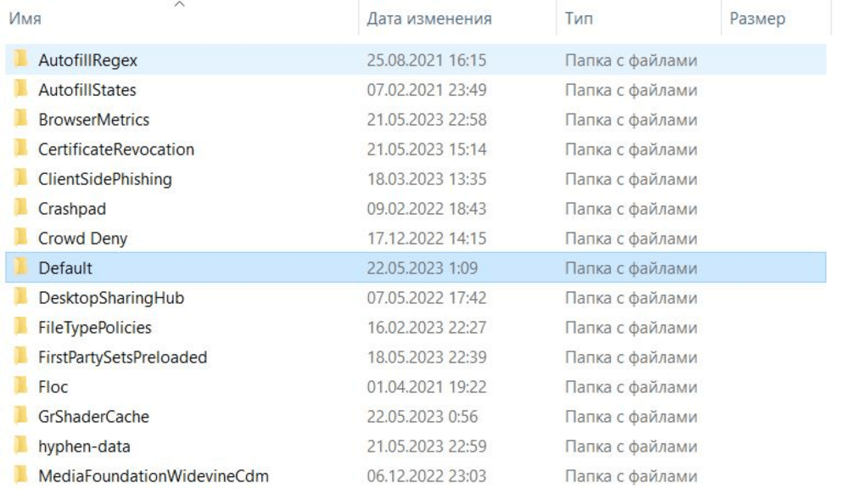Sort files by the Имя column header

pyautogui.click(x=25, y=19)
